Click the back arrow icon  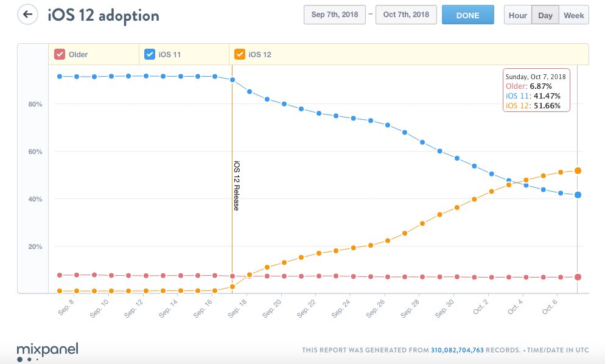point(27,15)
